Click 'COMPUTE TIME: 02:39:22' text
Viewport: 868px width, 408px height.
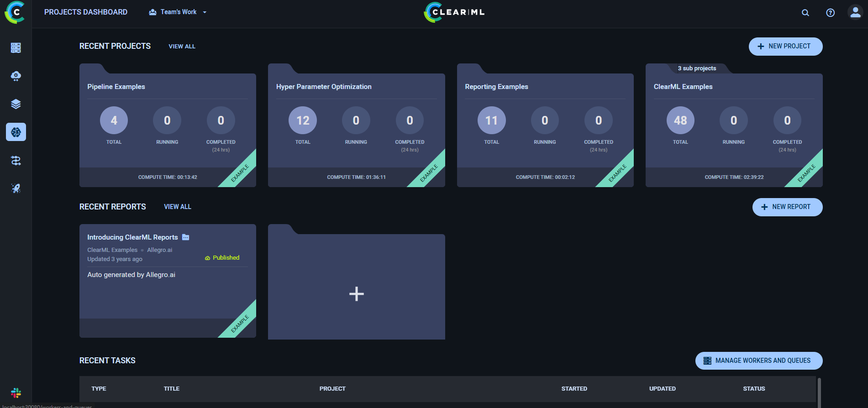(x=734, y=177)
